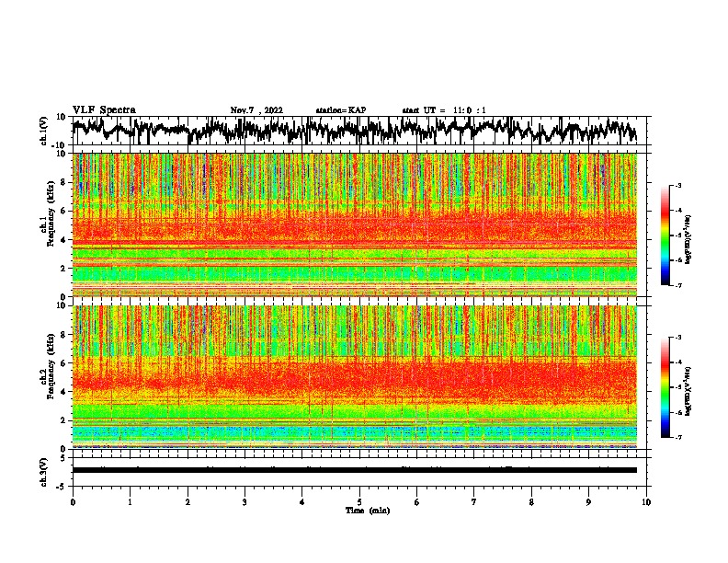The width and height of the screenshot is (728, 563).
Task: Click the "station=KAP" header label
Action: 341,110
